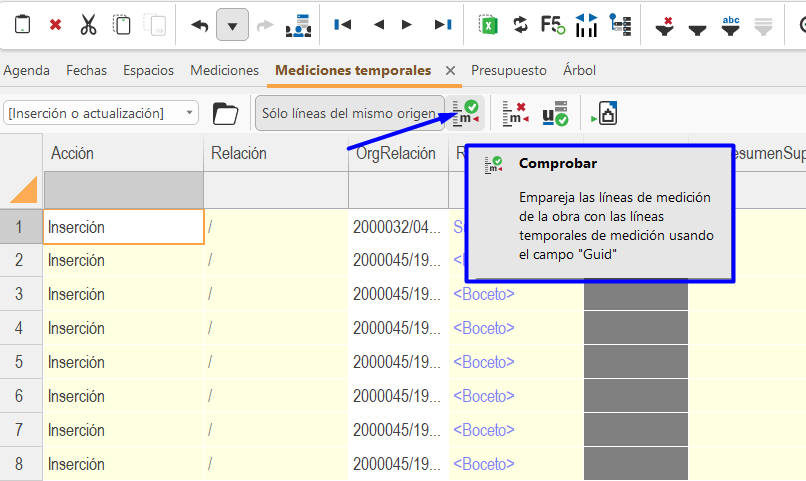Image resolution: width=806 pixels, height=481 pixels.
Task: Click the plain black filter funnel icon
Action: pyautogui.click(x=697, y=30)
